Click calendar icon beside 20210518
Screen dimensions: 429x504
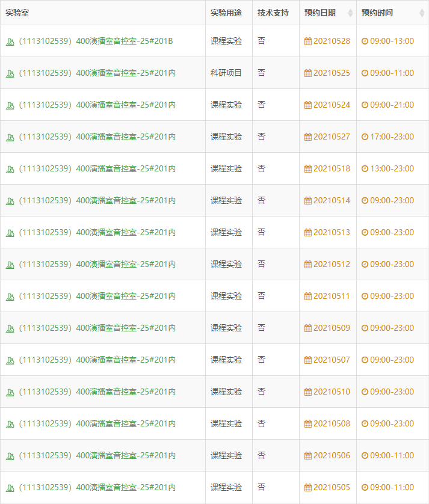coord(308,169)
